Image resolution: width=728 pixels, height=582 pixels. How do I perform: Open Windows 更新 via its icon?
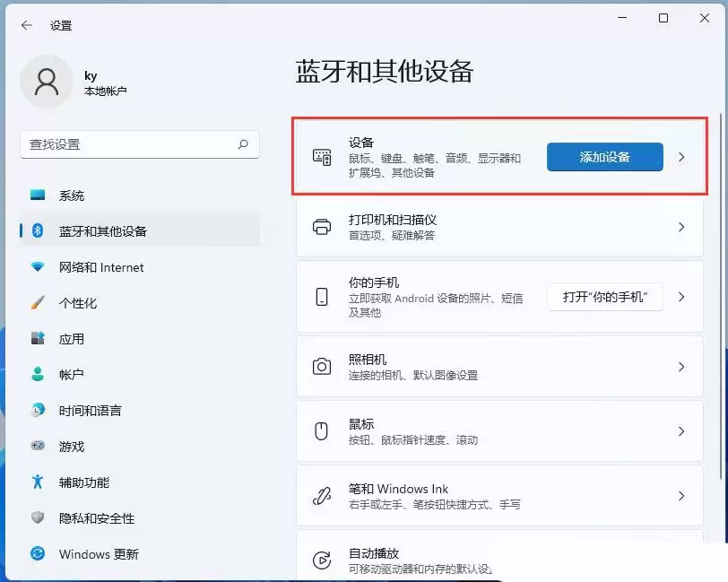36,554
